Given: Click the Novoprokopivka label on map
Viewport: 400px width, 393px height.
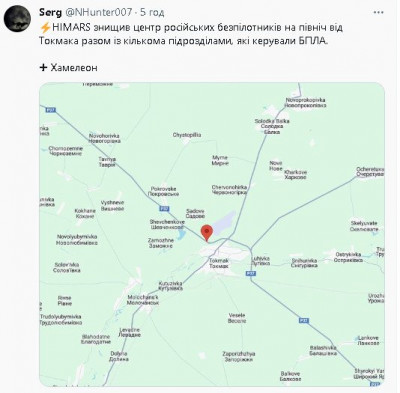Looking at the screenshot, I should pos(305,103).
